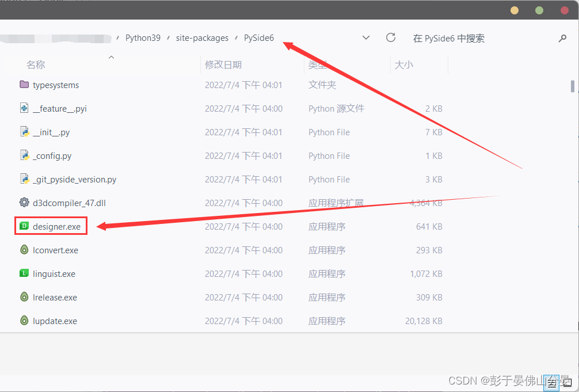Viewport: 579px width, 392px height.
Task: Go to Python39 in the breadcrumb
Action: point(143,38)
